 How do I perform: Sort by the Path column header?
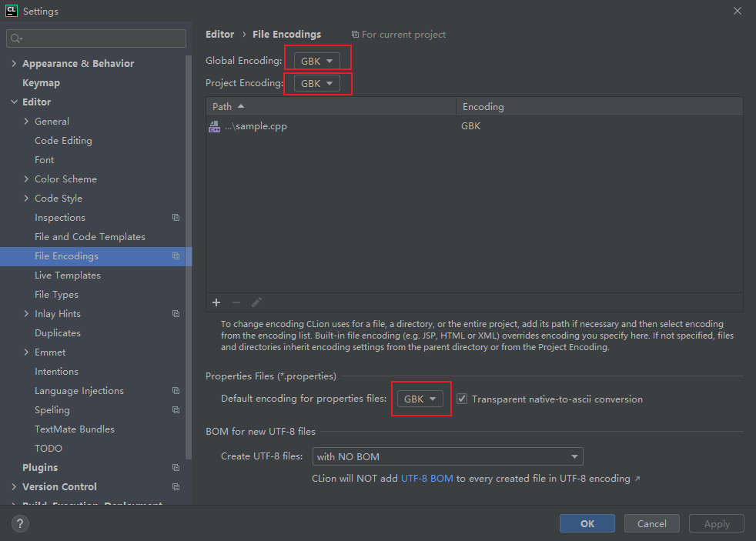click(x=331, y=106)
